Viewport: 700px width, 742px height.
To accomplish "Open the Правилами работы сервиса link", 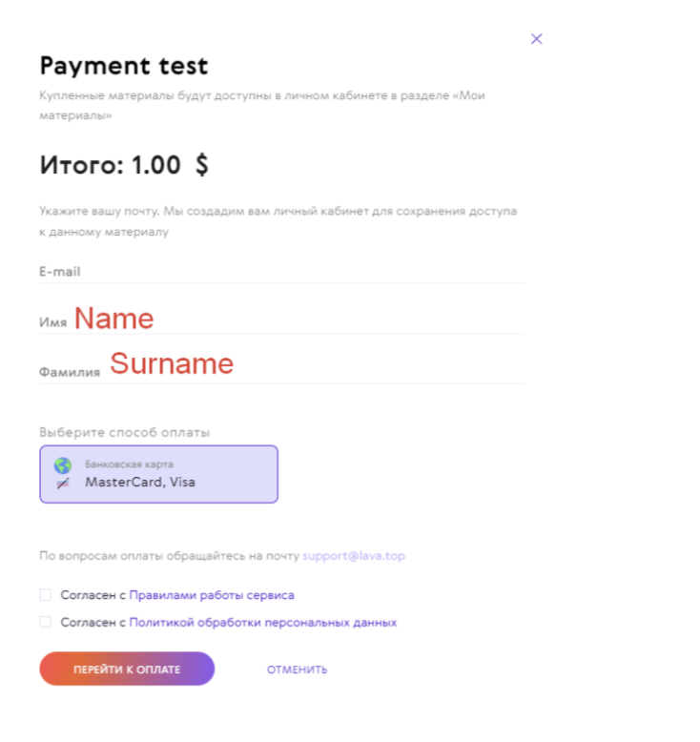I will point(212,595).
